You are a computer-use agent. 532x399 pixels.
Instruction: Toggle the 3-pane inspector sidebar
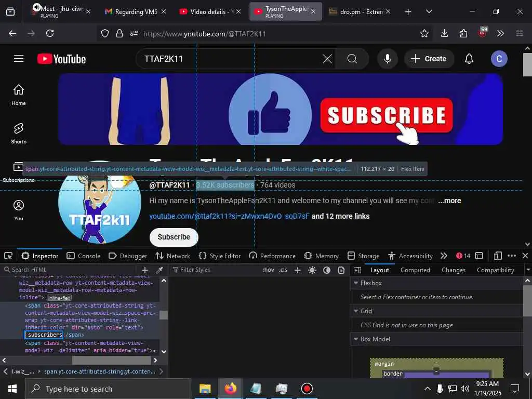[x=357, y=270]
